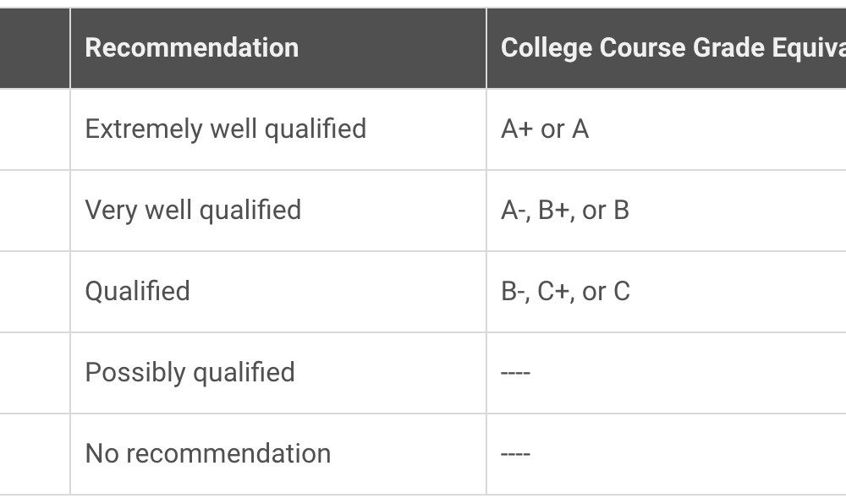
Task: Click empty first-column cell in Very well qualified row
Action: coord(35,211)
